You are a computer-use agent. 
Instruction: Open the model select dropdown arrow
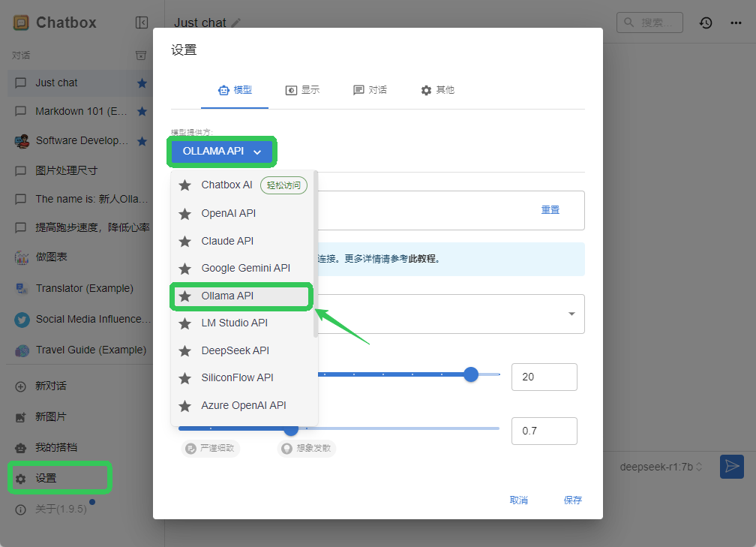coord(571,314)
